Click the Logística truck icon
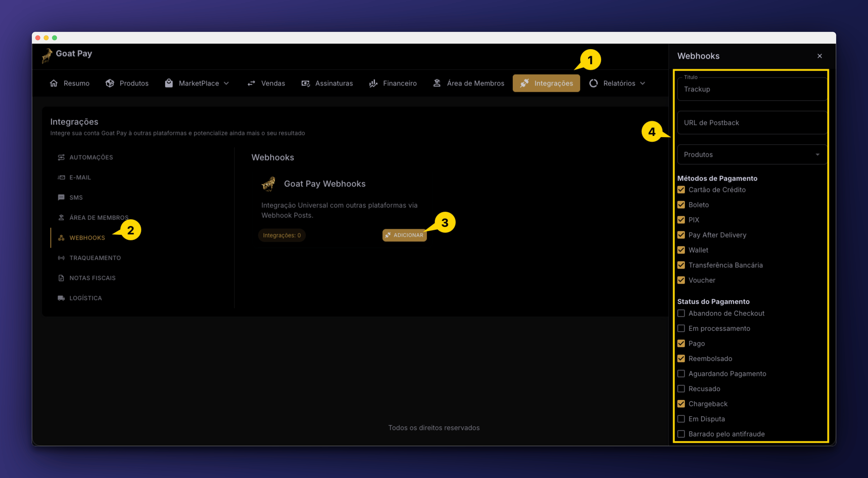Screen dimensions: 868x478 click(61, 298)
